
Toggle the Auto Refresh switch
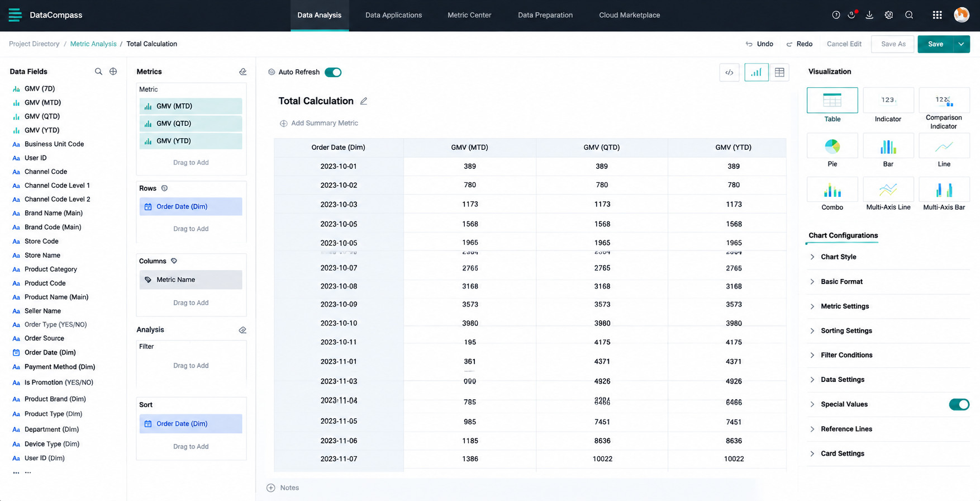tap(333, 72)
